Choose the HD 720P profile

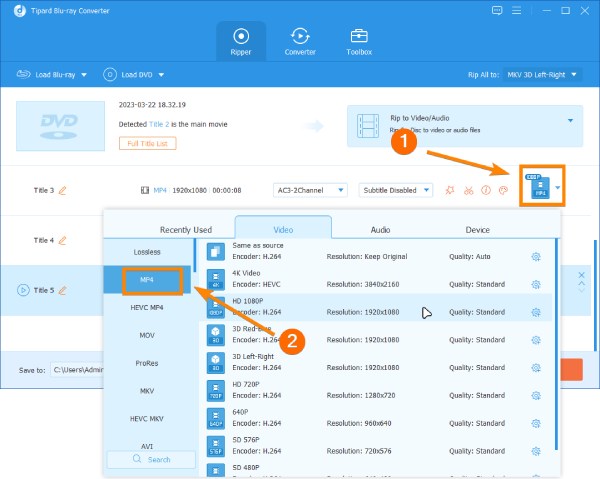[x=376, y=391]
